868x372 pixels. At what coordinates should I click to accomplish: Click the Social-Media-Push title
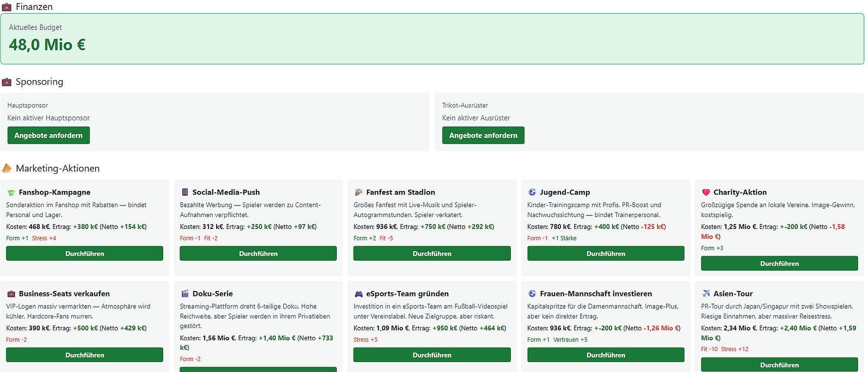(226, 192)
